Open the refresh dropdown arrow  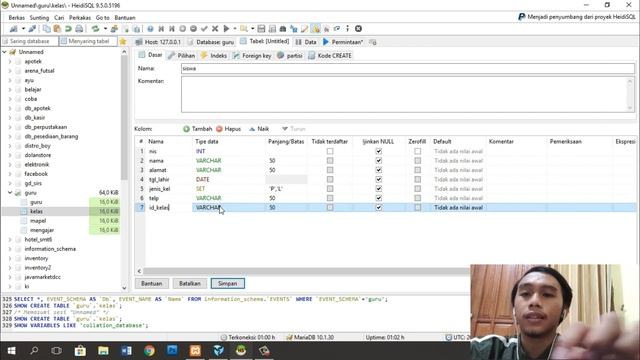point(105,29)
